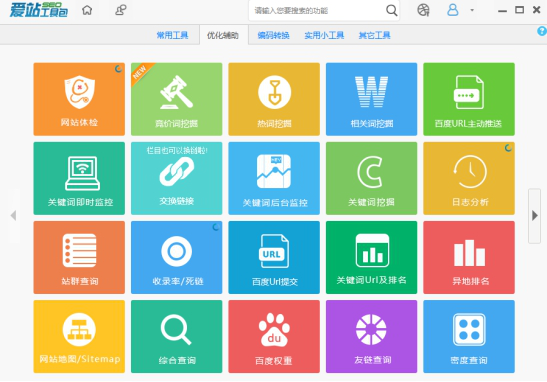This screenshot has height=382, width=547.
Task: Open the skin/theme globe icon
Action: (x=423, y=10)
